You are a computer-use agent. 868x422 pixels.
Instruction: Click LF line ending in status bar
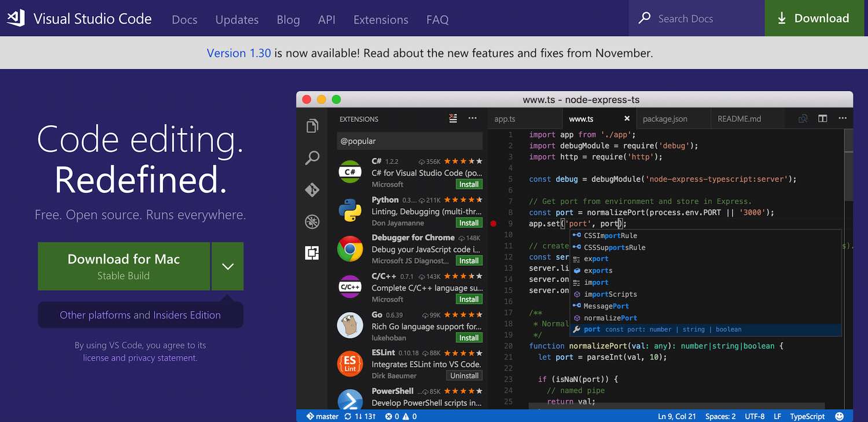click(777, 416)
